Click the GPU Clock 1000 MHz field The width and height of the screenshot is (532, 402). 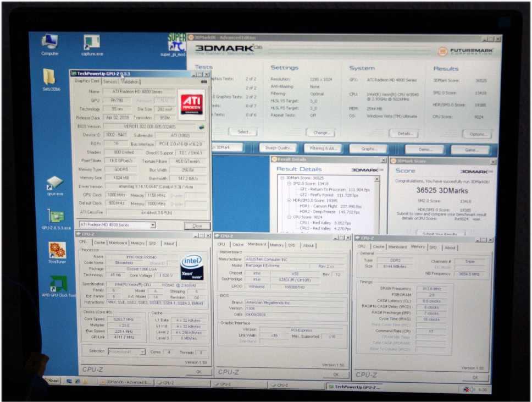116,195
